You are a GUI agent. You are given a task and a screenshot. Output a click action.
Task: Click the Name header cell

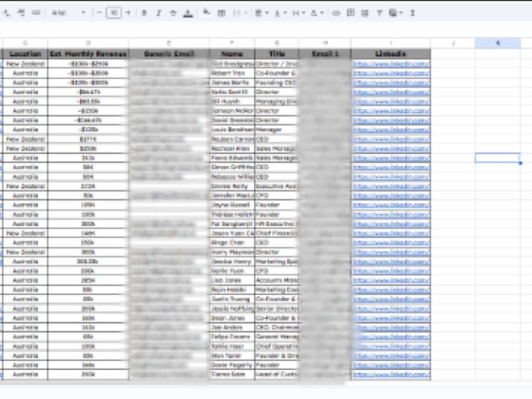[232, 54]
